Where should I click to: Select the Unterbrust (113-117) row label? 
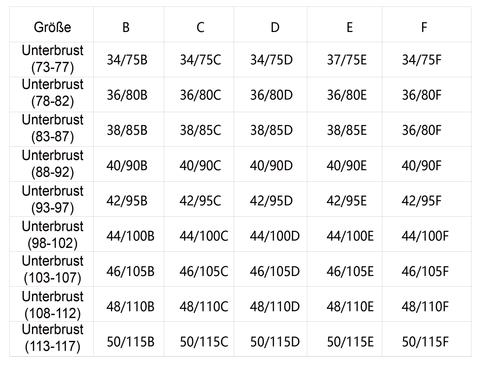click(x=52, y=338)
